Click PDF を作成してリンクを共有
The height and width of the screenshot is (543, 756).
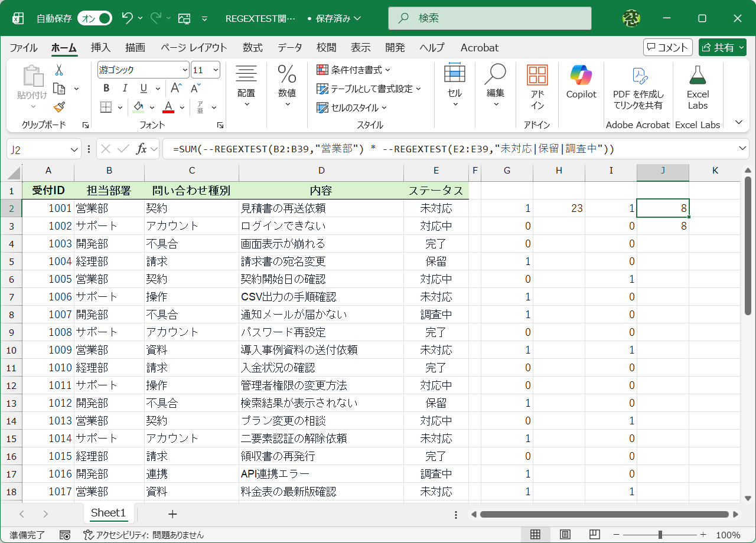(x=638, y=87)
